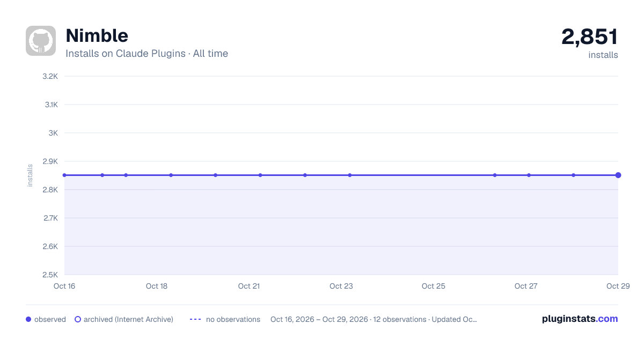Click the 'no observations' legend text

click(x=233, y=319)
